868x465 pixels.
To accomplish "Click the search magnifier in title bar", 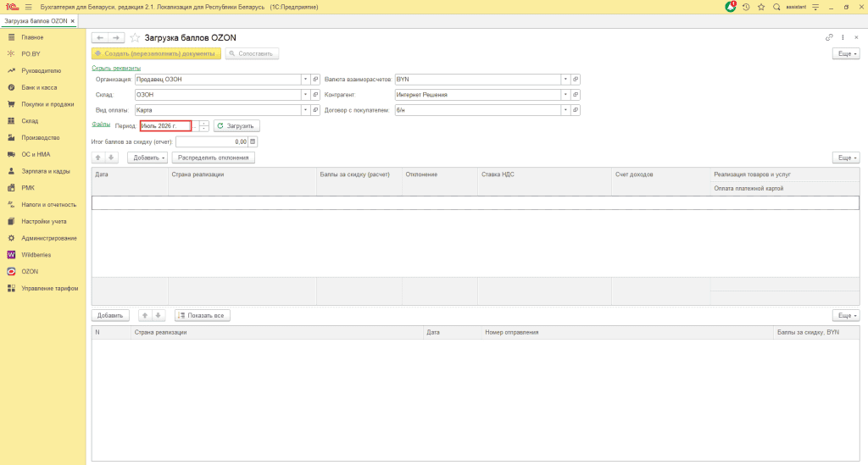I will (776, 7).
